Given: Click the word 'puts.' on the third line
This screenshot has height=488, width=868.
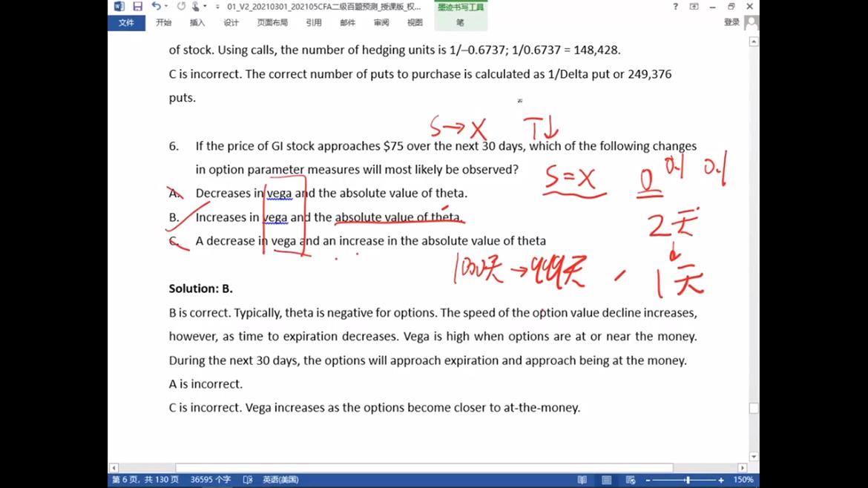Looking at the screenshot, I should [x=182, y=98].
